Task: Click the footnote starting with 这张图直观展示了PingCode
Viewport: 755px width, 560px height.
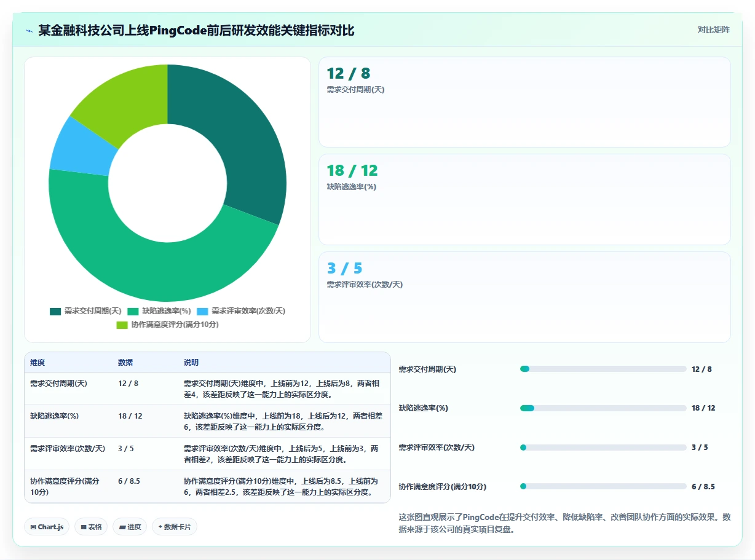Action: [564, 523]
